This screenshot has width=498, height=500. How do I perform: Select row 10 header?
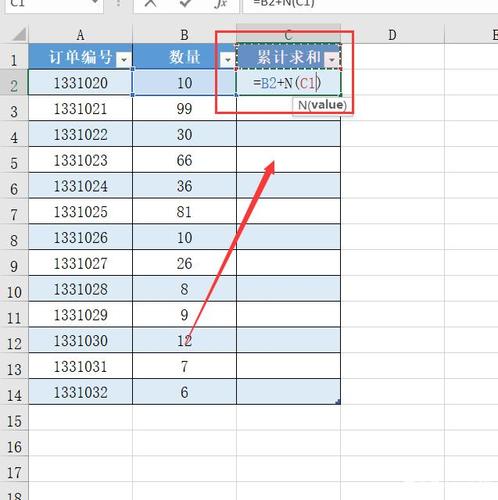(14, 289)
